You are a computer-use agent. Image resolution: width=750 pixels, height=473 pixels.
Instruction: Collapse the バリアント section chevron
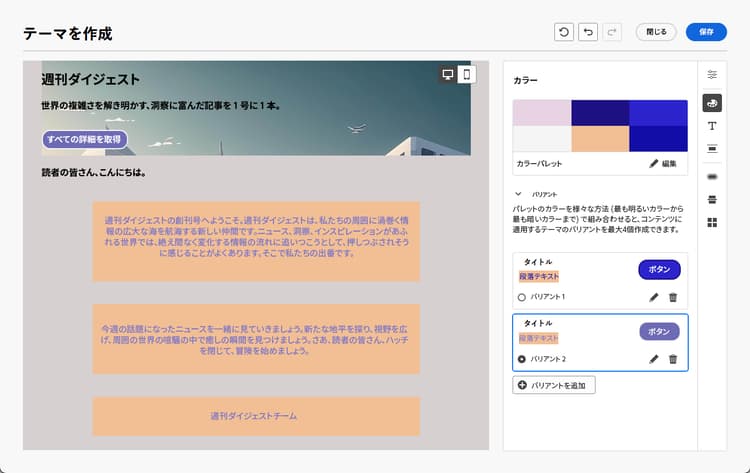click(518, 194)
